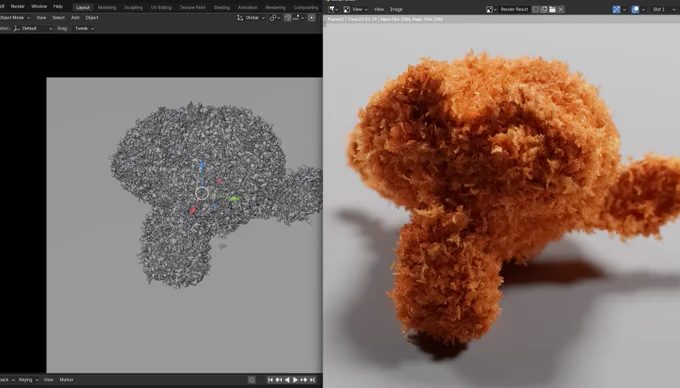Click the new image copy icon
Image resolution: width=680 pixels, height=388 pixels.
pyautogui.click(x=544, y=9)
